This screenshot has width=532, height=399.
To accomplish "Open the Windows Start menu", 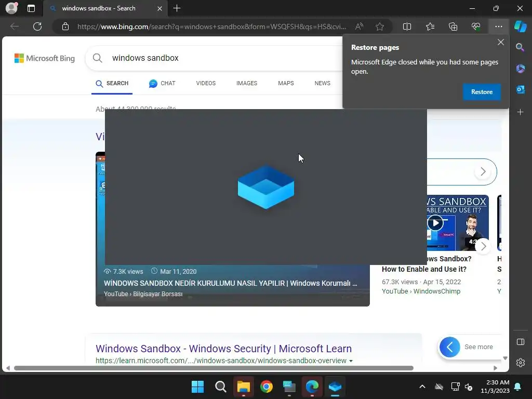I will (x=197, y=387).
